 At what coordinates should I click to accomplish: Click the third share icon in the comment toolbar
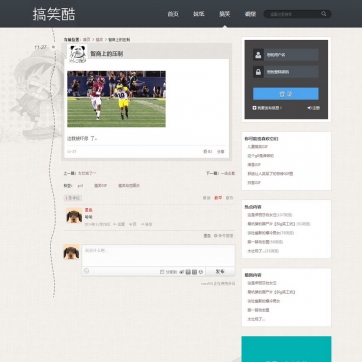[194, 272]
